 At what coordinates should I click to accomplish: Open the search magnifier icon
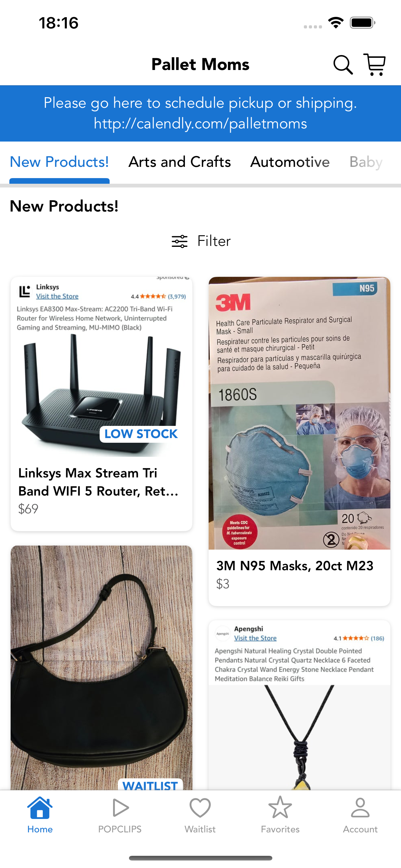343,64
